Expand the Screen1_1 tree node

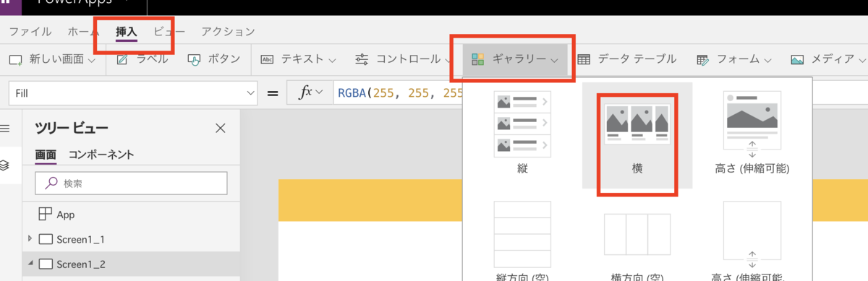point(30,238)
